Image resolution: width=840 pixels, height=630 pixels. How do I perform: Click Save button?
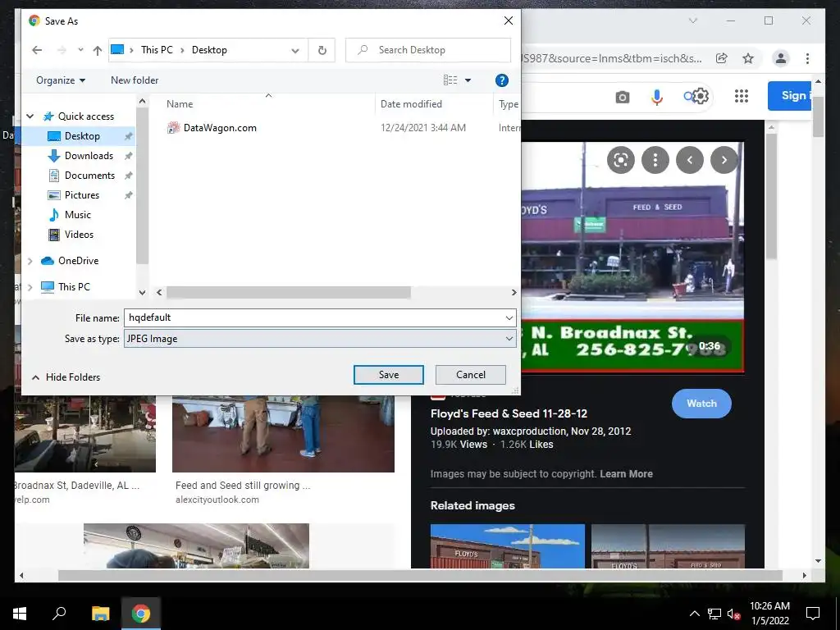(x=388, y=375)
